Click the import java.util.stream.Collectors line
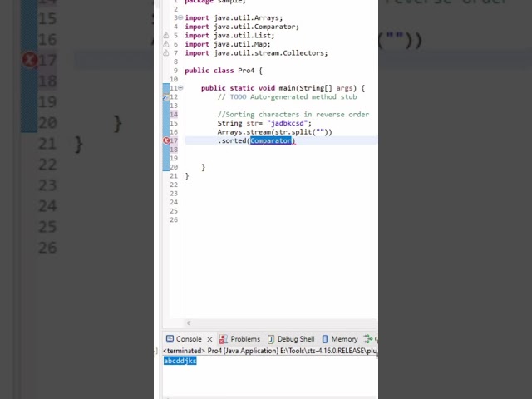Screen dimensions: 532x399 point(256,53)
